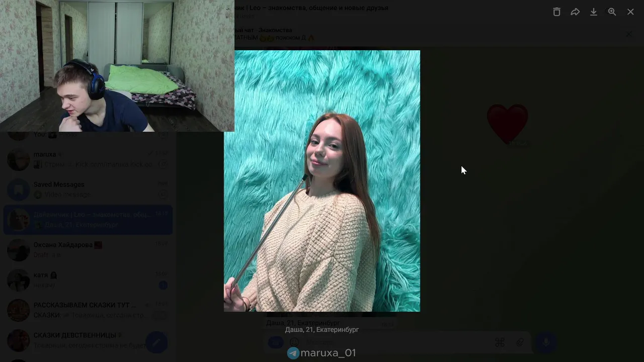Screen dimensions: 644x362
Task: Delete the photo with the trash icon
Action: 556,12
